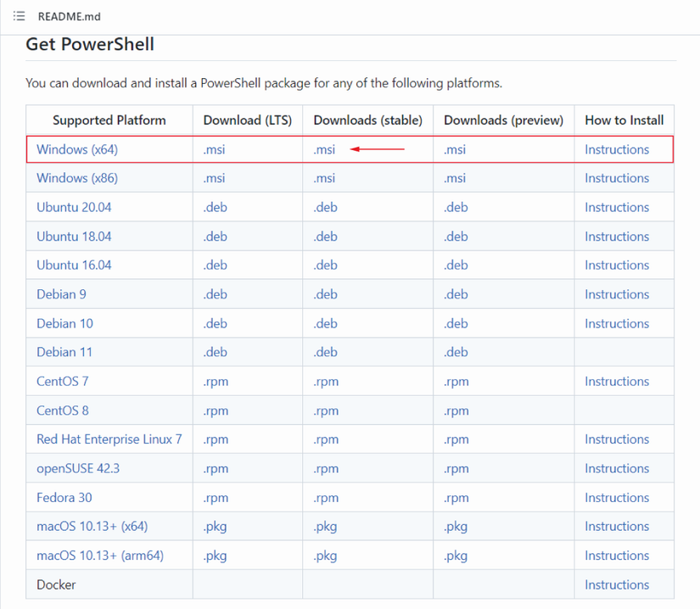Download Debian 10 preview .deb
This screenshot has width=700, height=609.
(456, 323)
